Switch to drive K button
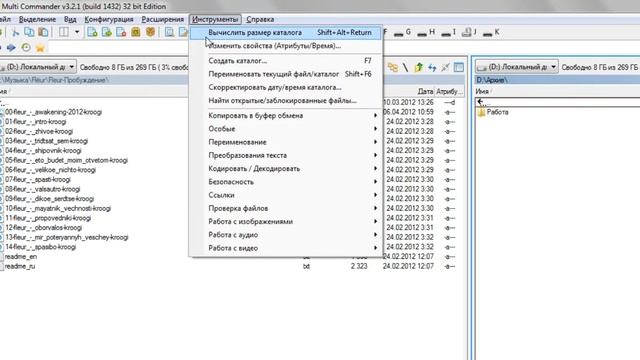Image resolution: width=640 pixels, height=360 pixels. coord(491,33)
